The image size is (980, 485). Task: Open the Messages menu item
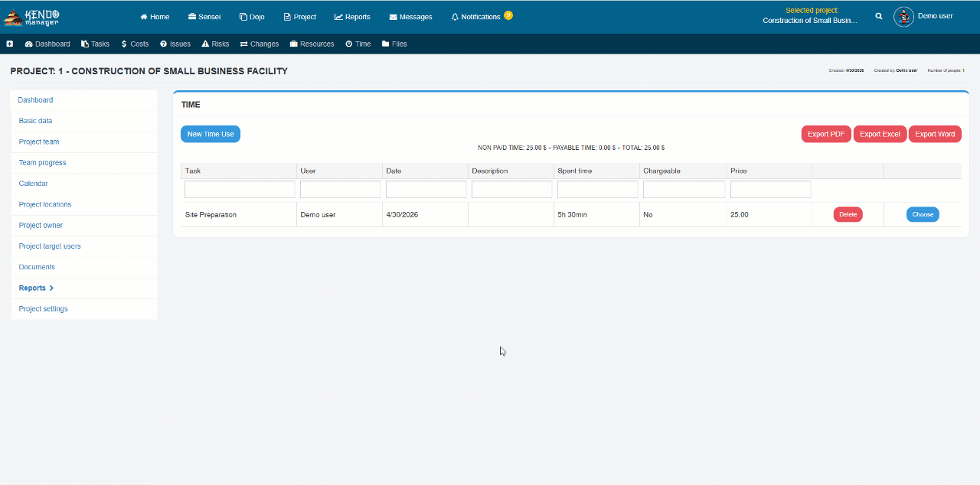(410, 16)
